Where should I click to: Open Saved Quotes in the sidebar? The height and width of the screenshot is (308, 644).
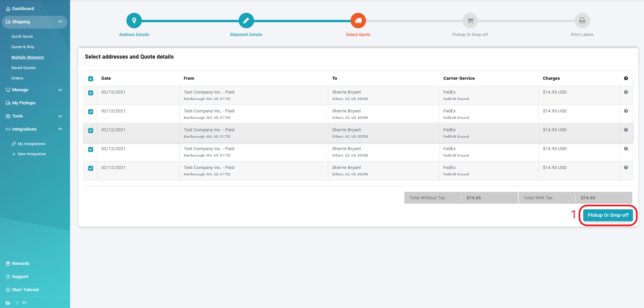point(24,68)
